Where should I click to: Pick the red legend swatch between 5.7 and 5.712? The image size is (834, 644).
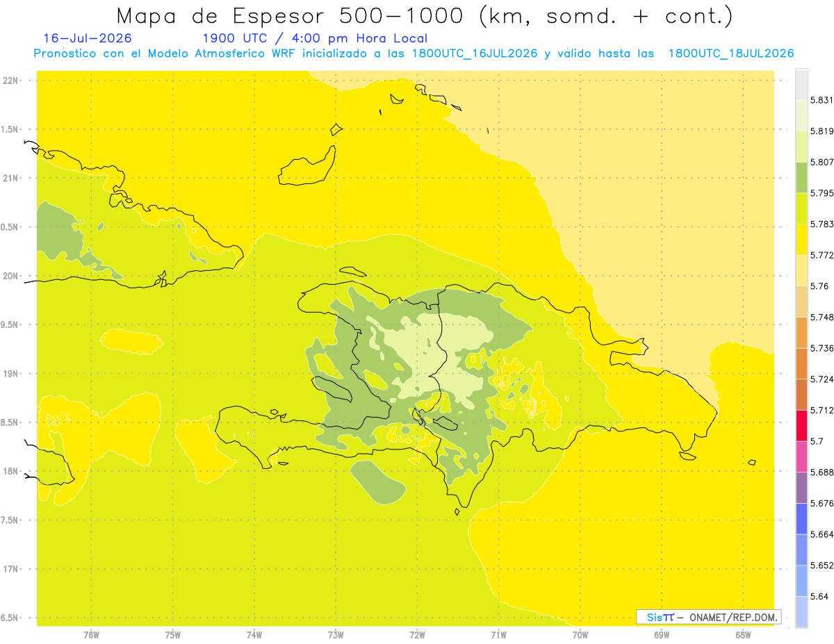[801, 426]
